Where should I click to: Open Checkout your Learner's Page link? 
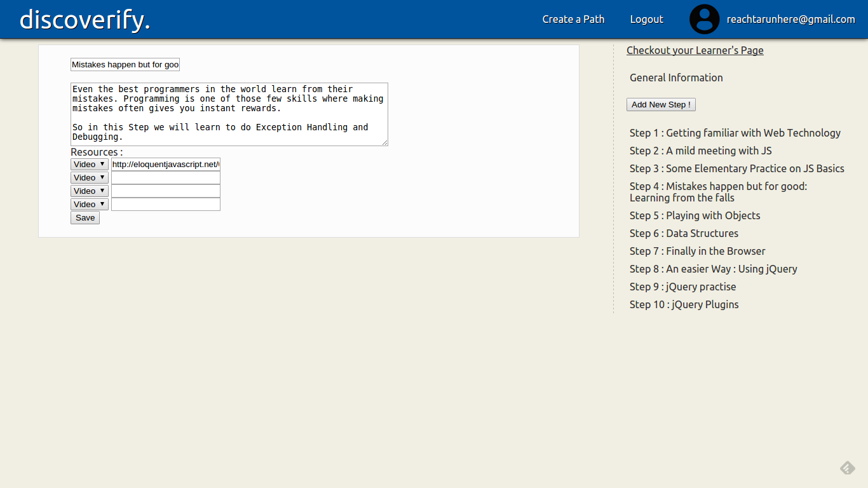695,50
